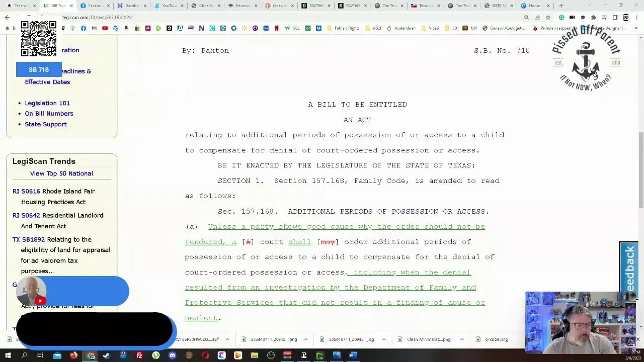Launch Steam from the taskbar
Screen dimensions: 644x362
tap(107, 355)
